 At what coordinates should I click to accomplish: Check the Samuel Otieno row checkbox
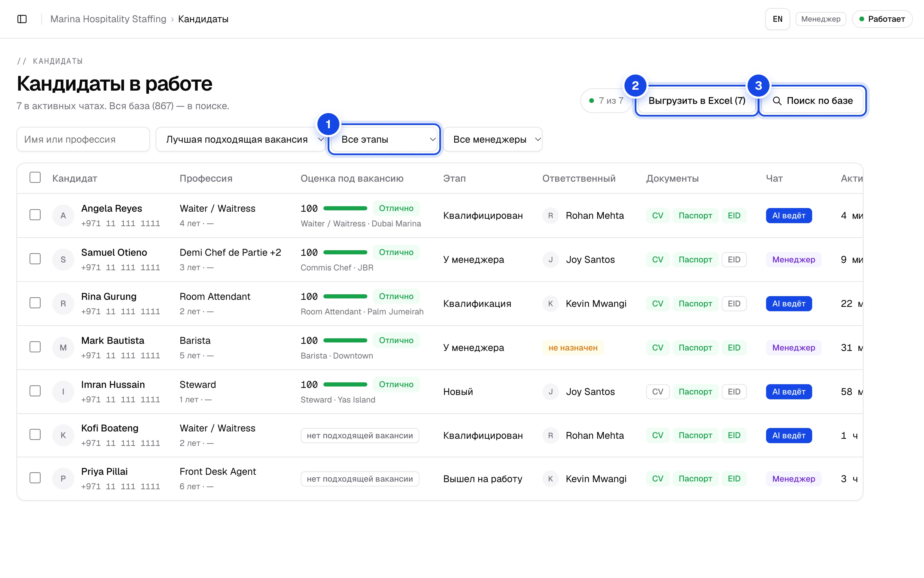(35, 259)
